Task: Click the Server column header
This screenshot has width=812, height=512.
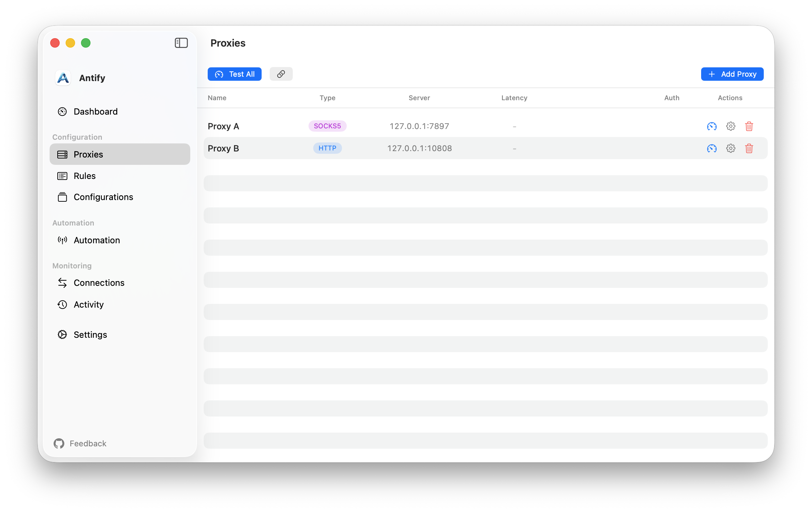Action: (x=419, y=98)
